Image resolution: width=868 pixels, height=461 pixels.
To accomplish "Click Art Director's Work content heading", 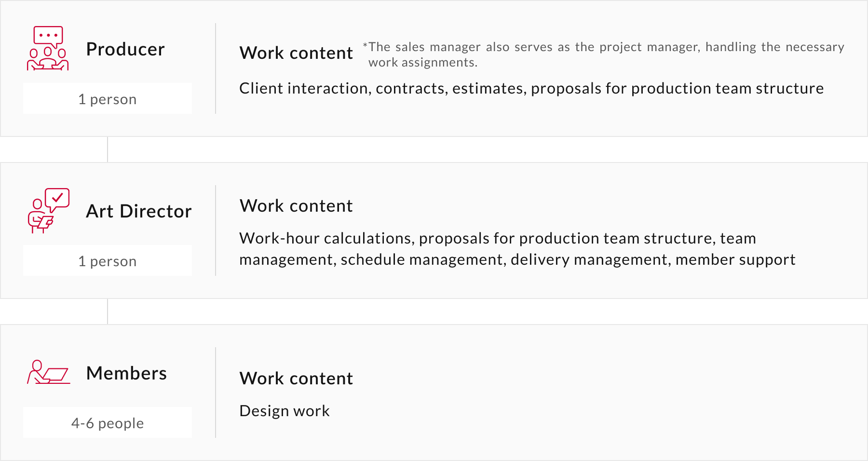I will (296, 206).
